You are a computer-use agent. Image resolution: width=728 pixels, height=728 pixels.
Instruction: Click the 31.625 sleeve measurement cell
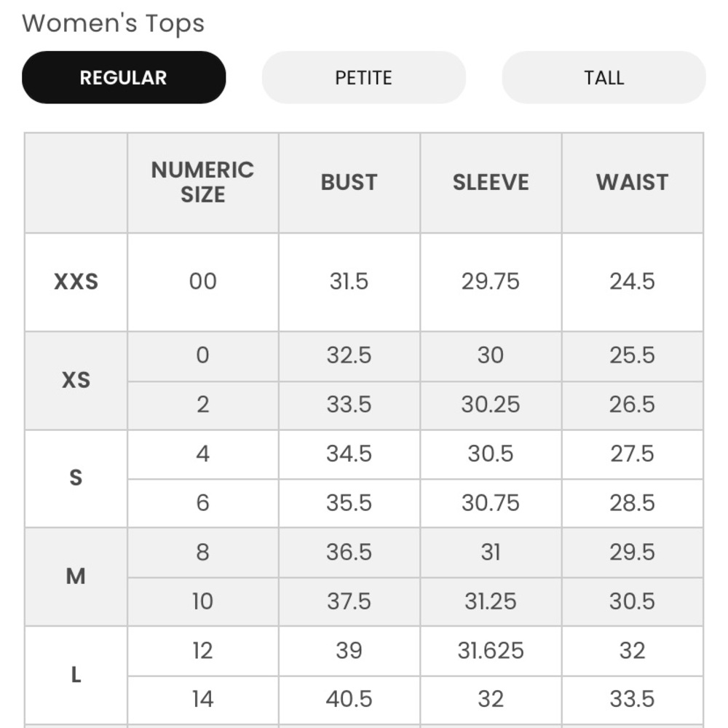[491, 650]
